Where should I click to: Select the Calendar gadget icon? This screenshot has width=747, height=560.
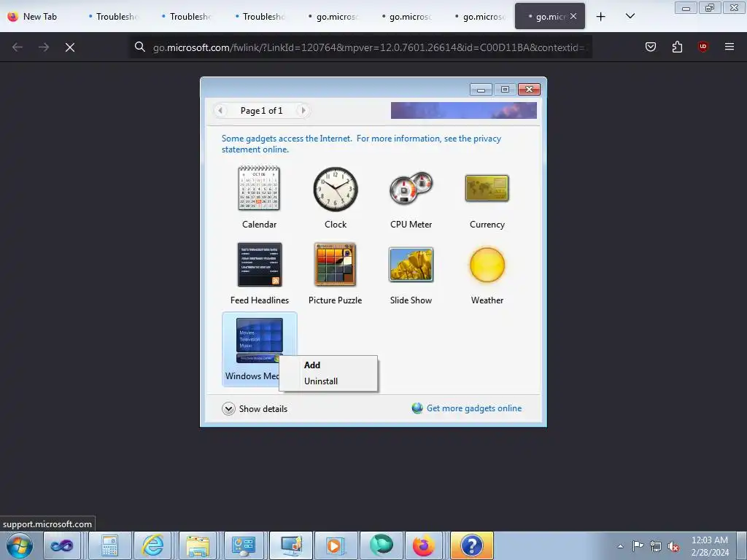(259, 188)
